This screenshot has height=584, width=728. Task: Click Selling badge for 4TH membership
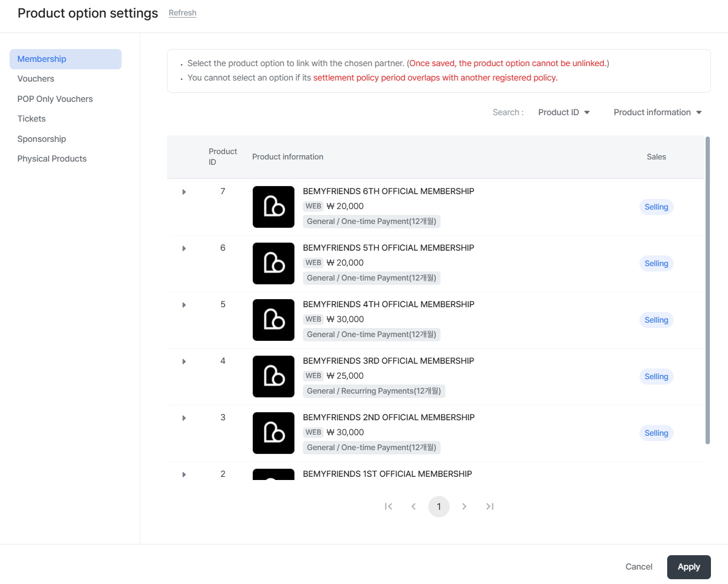coord(656,320)
